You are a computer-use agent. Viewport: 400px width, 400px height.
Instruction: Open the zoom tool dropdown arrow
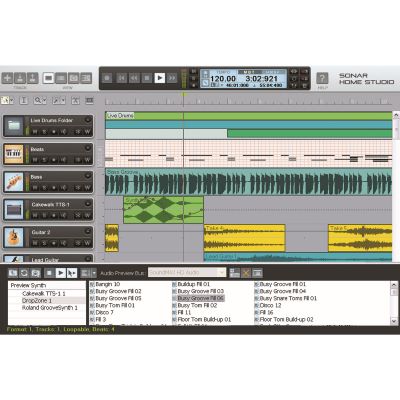(44, 100)
